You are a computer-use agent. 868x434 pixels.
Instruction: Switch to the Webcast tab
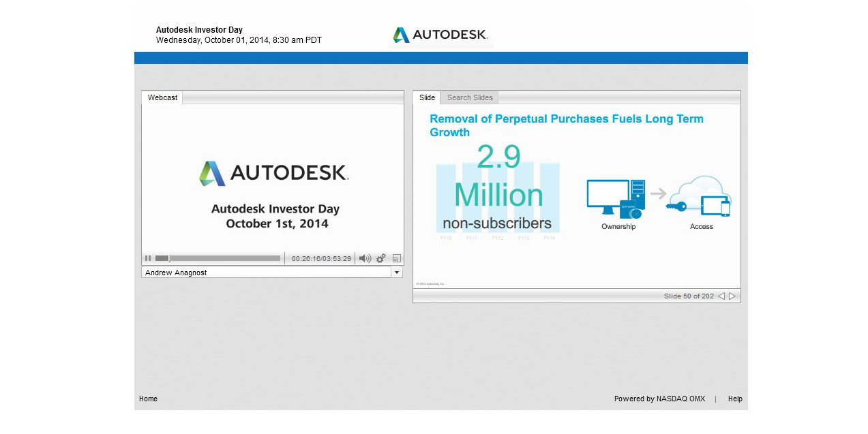point(162,97)
